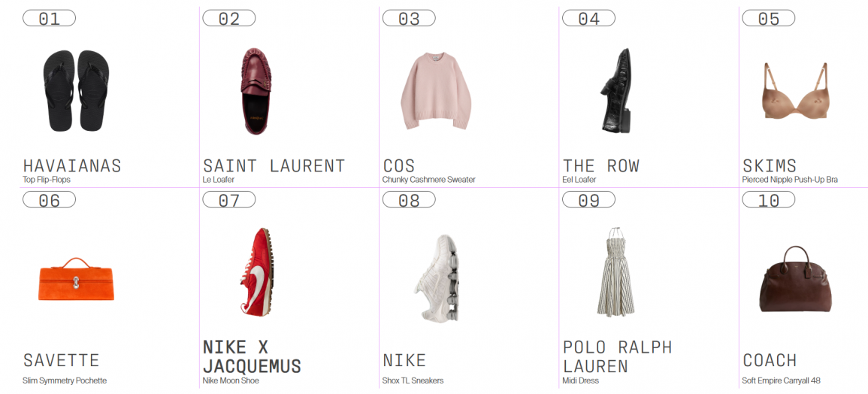Click the rank badge numbered 10

tap(768, 199)
